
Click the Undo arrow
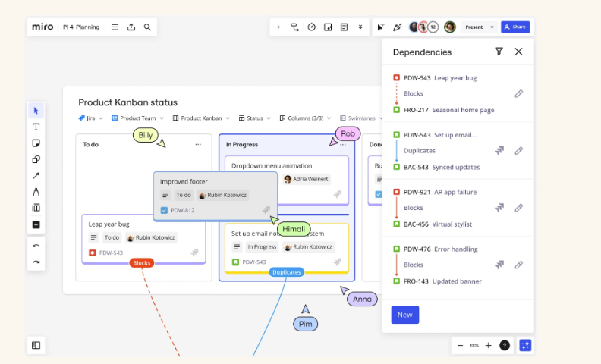[36, 246]
